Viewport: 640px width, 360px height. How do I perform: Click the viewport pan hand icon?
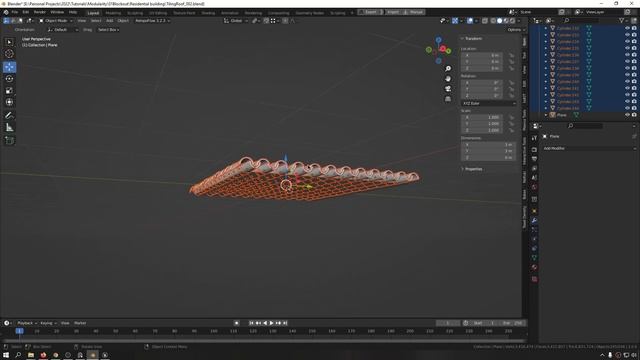click(448, 79)
